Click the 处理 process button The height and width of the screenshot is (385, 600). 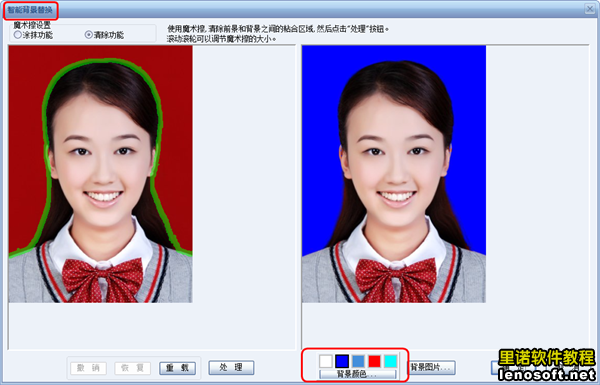tap(231, 367)
